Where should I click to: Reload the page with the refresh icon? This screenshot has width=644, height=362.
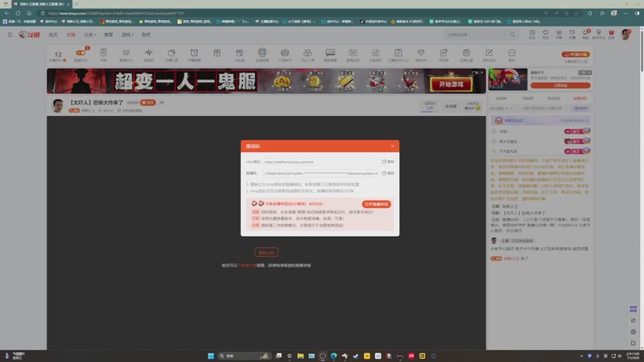18,13
